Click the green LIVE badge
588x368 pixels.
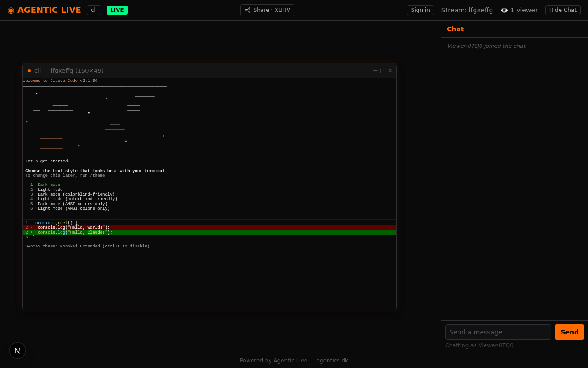click(x=117, y=10)
